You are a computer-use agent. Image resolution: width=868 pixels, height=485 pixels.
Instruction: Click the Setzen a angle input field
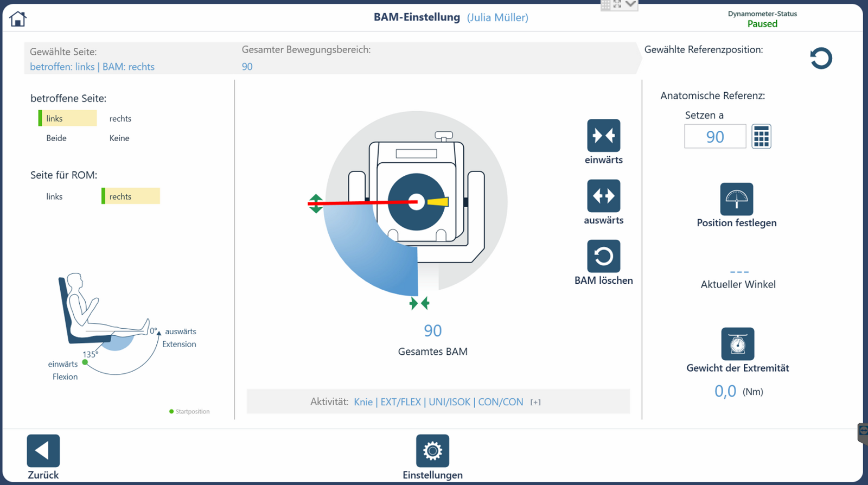[x=714, y=137]
